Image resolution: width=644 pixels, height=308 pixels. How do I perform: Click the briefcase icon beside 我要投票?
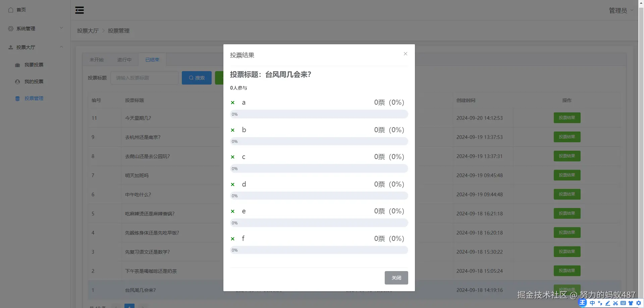tap(17, 65)
